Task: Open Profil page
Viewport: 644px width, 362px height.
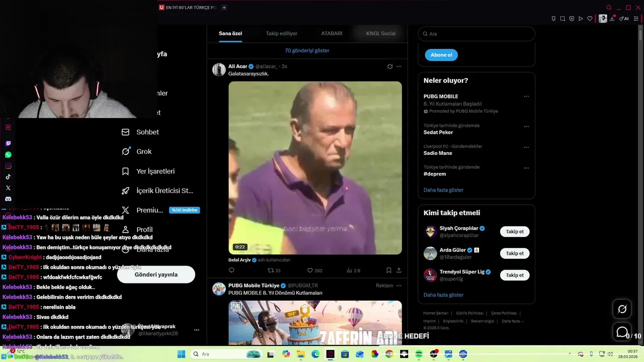Action: point(137,230)
